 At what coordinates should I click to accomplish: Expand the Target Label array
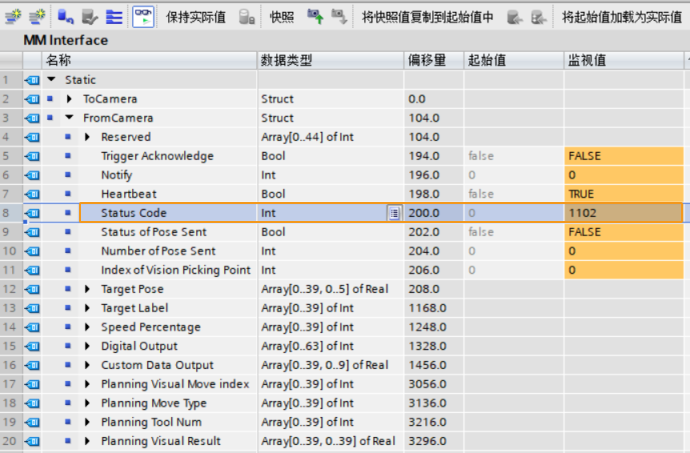(87, 308)
